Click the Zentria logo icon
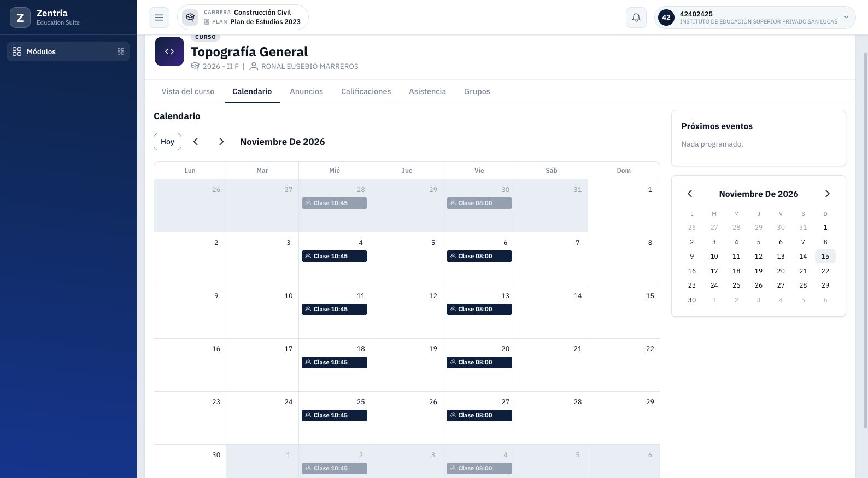868x478 pixels. pyautogui.click(x=20, y=18)
